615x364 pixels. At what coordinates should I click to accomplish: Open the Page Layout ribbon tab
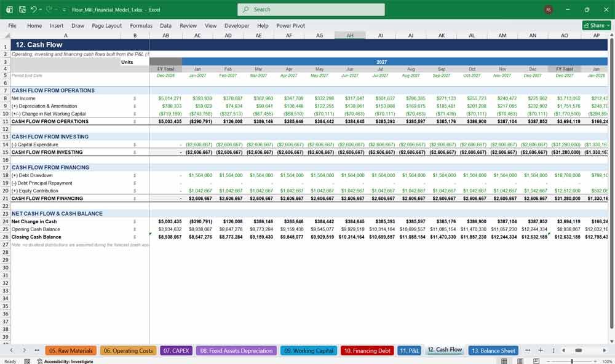pyautogui.click(x=106, y=25)
